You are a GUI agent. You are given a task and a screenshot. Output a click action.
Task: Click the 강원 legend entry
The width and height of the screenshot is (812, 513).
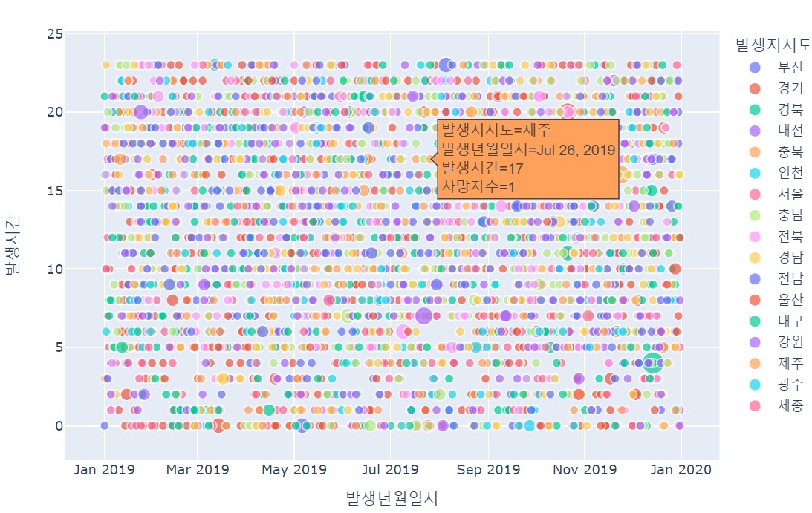pyautogui.click(x=778, y=342)
